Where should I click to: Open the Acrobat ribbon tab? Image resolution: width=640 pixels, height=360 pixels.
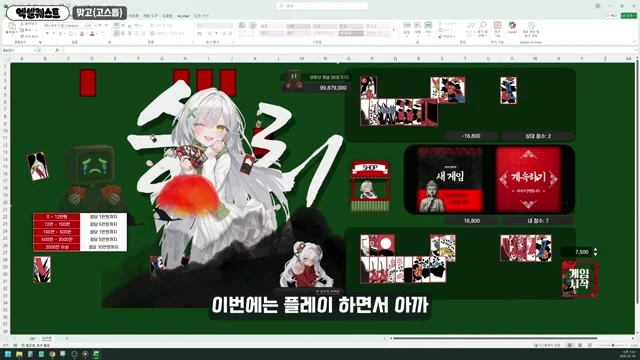tap(183, 16)
